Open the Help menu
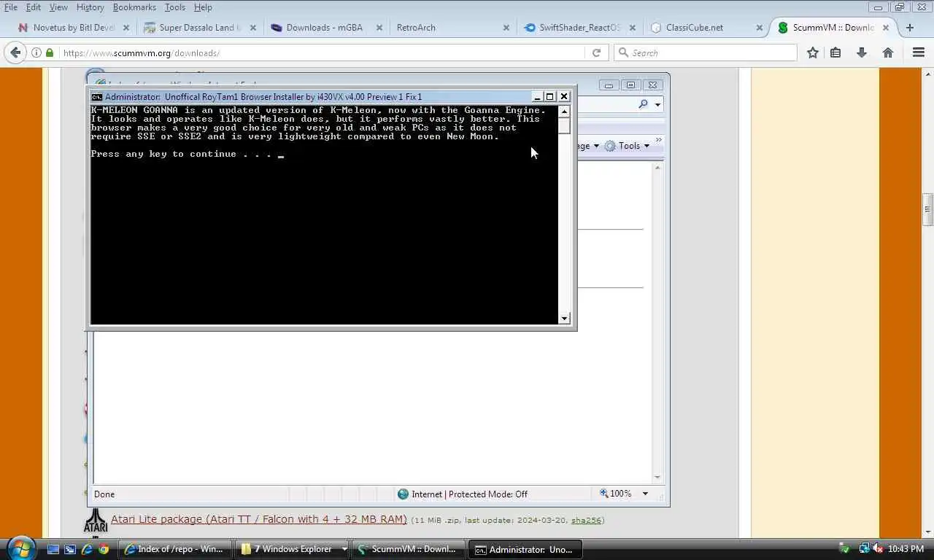The height and width of the screenshot is (560, 934). pyautogui.click(x=203, y=7)
